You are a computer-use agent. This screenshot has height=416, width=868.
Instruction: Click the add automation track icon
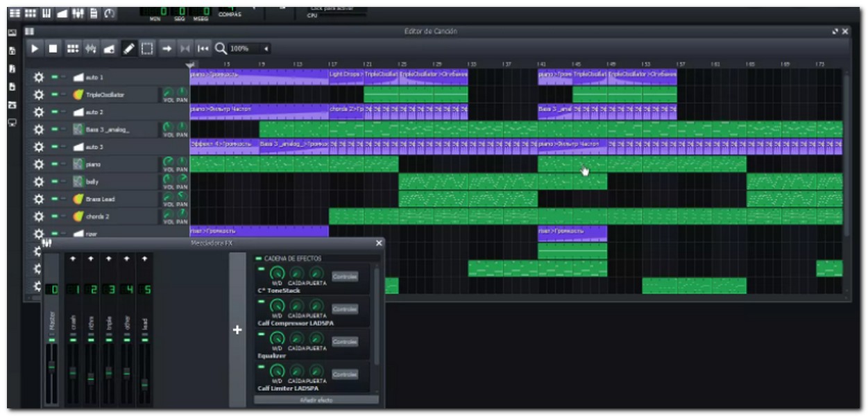(109, 49)
